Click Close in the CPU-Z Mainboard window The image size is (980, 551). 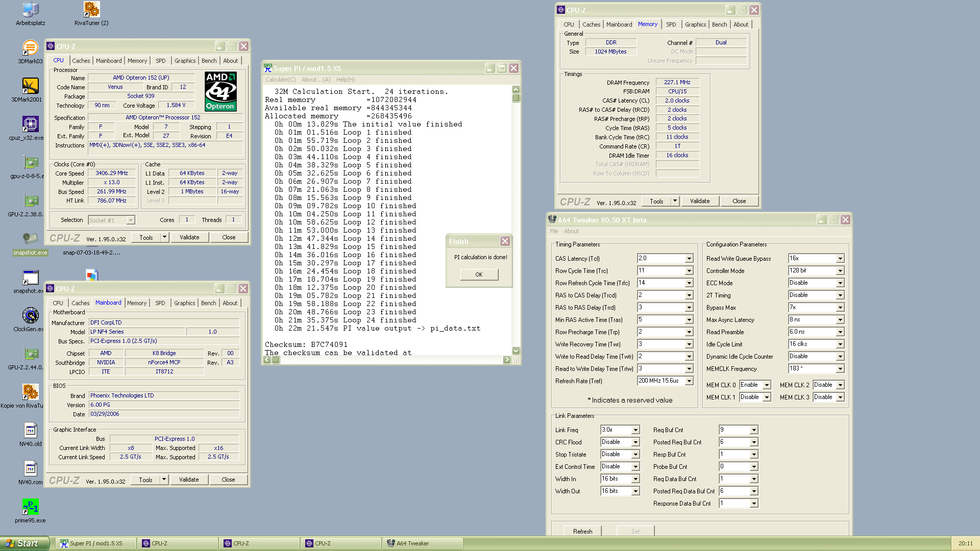(x=228, y=480)
